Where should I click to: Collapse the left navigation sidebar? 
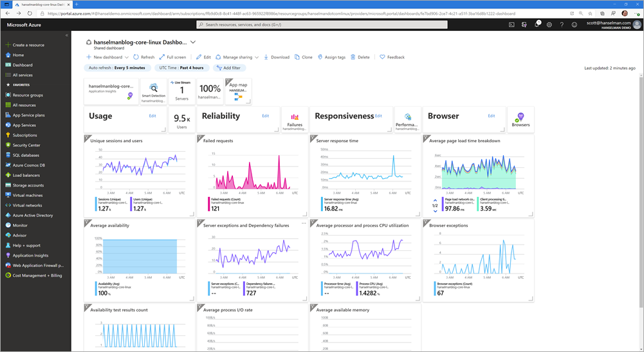(x=67, y=35)
